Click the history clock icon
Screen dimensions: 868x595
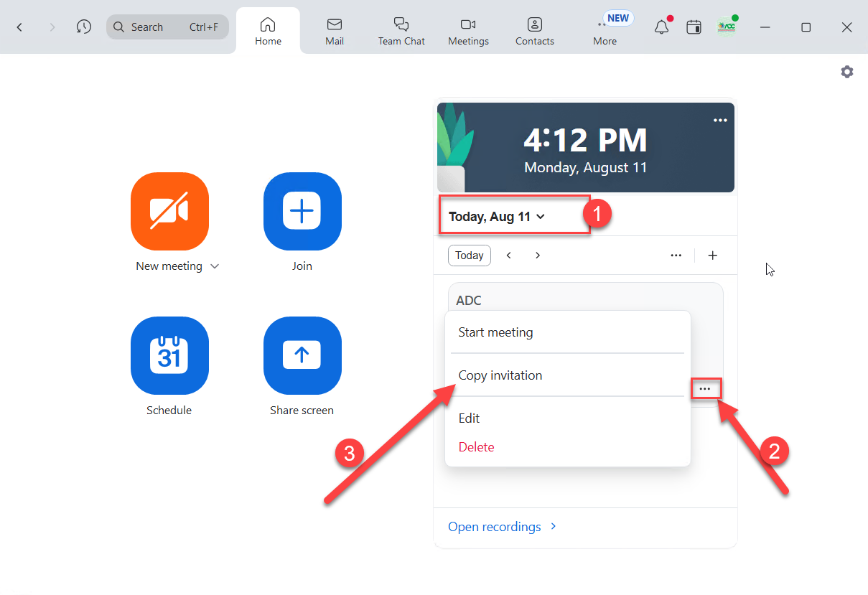coord(84,27)
